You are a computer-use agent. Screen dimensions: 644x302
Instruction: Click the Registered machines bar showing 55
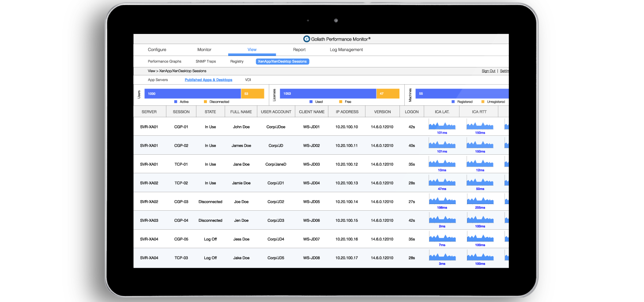coord(462,93)
